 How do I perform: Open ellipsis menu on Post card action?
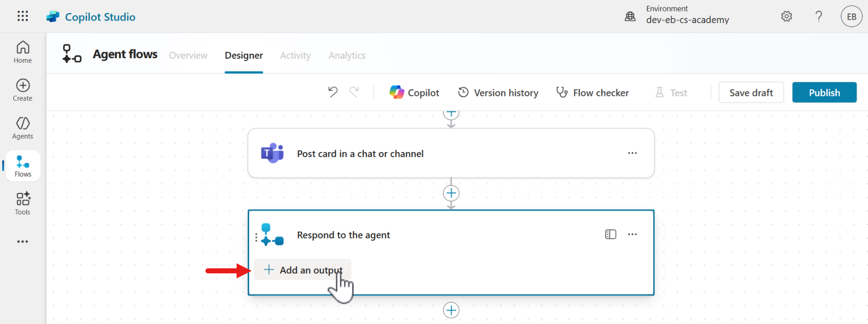632,153
